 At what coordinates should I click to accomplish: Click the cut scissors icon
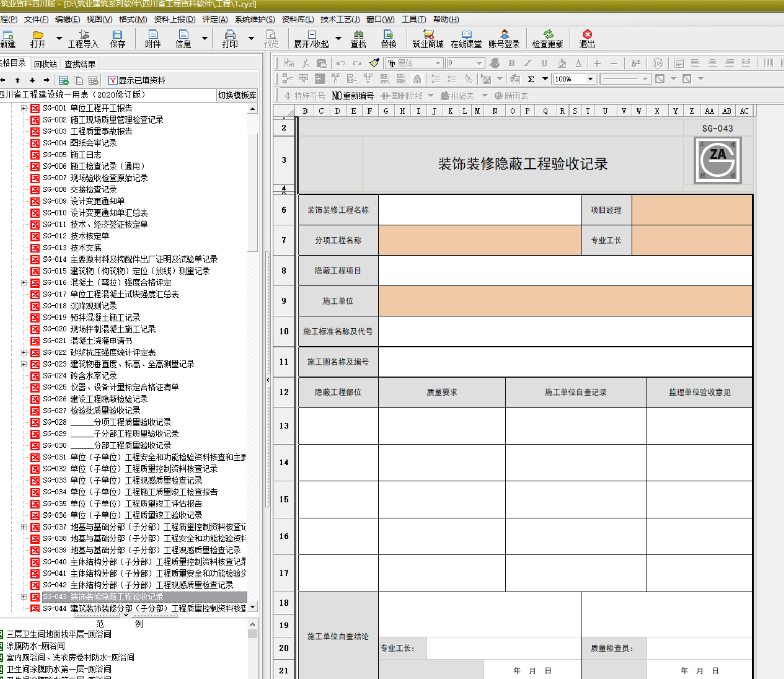coord(305,63)
